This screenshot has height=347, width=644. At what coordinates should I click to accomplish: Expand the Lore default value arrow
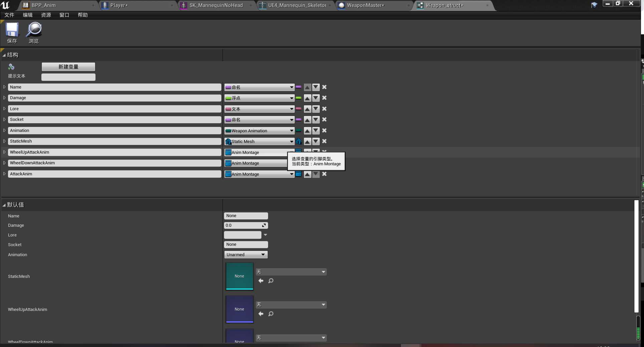coord(265,235)
